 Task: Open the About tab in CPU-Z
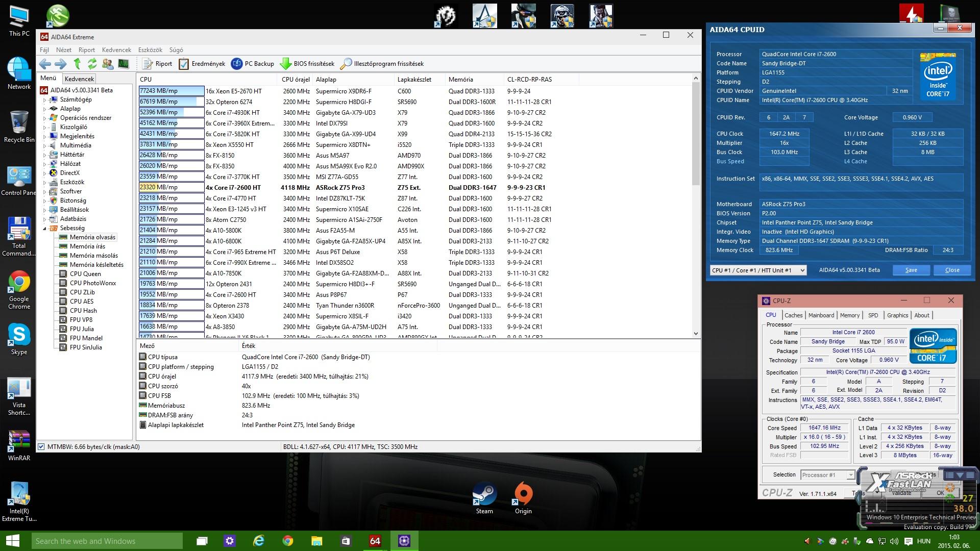tap(922, 315)
